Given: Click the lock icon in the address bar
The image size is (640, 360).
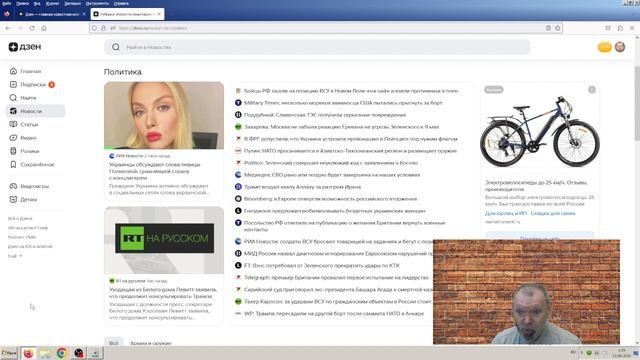Looking at the screenshot, I should tap(104, 28).
